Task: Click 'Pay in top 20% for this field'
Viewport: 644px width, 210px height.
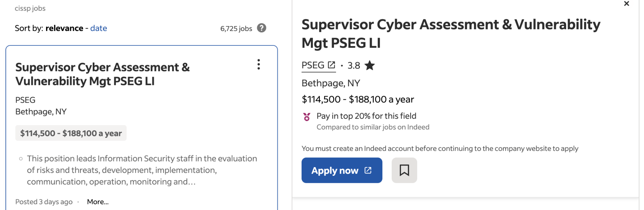Action: [x=366, y=116]
